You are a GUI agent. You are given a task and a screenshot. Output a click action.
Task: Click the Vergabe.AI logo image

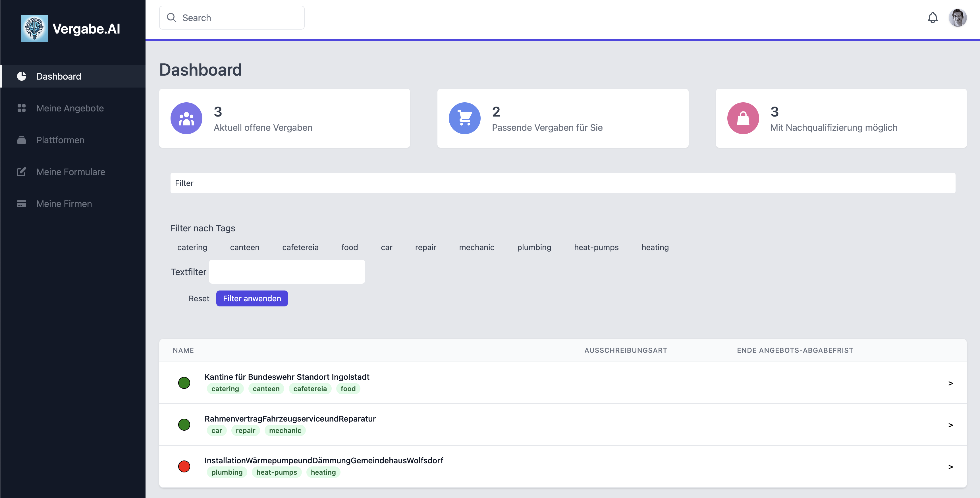click(34, 28)
